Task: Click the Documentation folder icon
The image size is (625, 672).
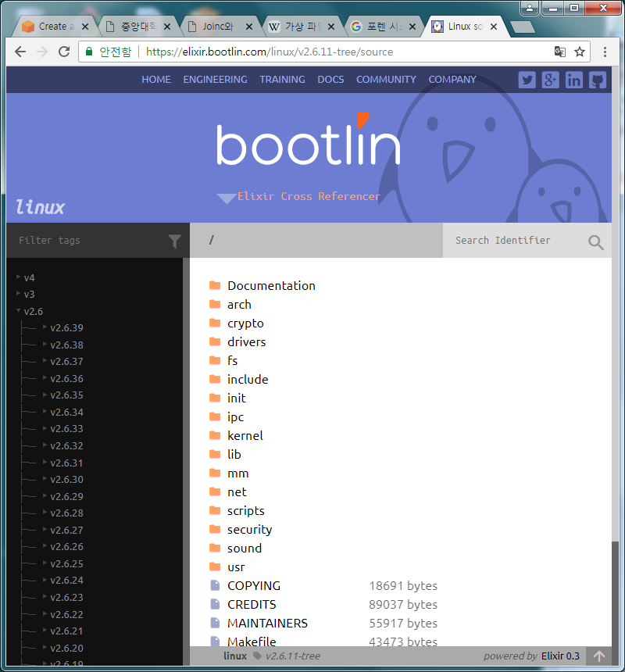Action: (x=215, y=285)
